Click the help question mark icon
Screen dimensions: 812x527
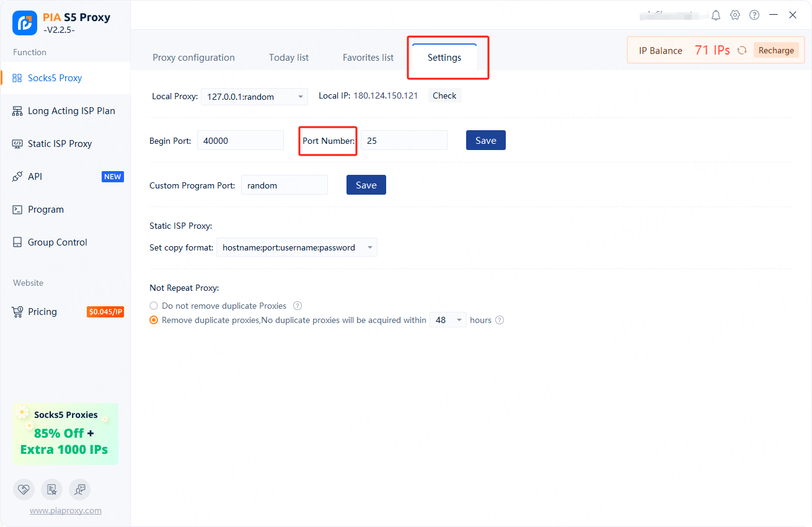point(754,15)
